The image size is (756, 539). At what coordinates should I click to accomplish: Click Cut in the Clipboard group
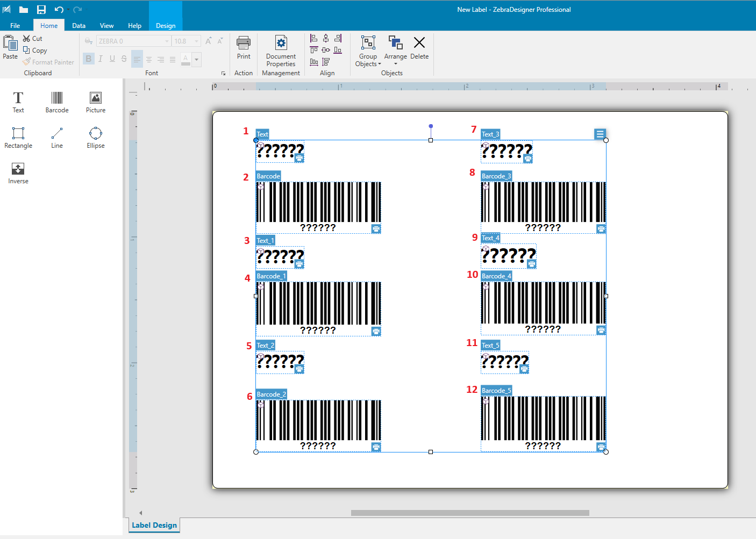click(33, 39)
